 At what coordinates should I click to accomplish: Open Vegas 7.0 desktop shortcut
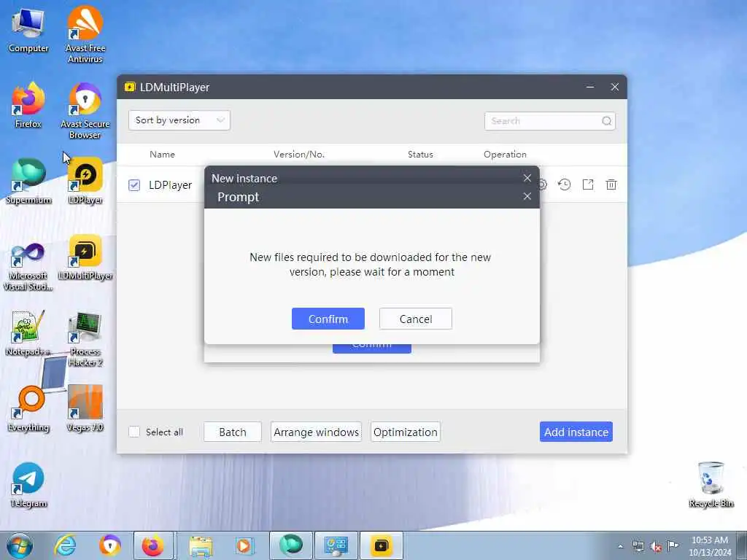85,408
